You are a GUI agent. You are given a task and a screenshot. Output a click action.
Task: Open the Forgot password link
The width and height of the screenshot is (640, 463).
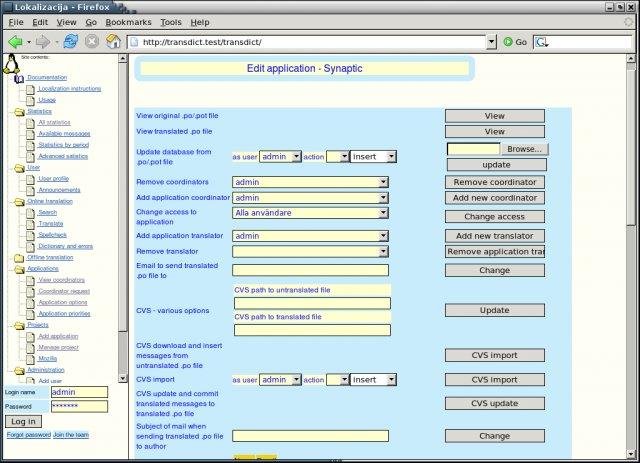pyautogui.click(x=28, y=435)
